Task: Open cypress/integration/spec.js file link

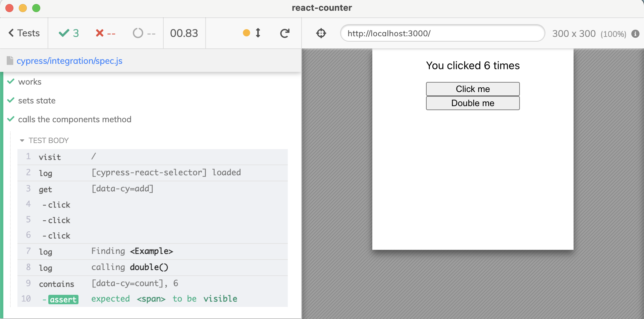Action: point(69,61)
